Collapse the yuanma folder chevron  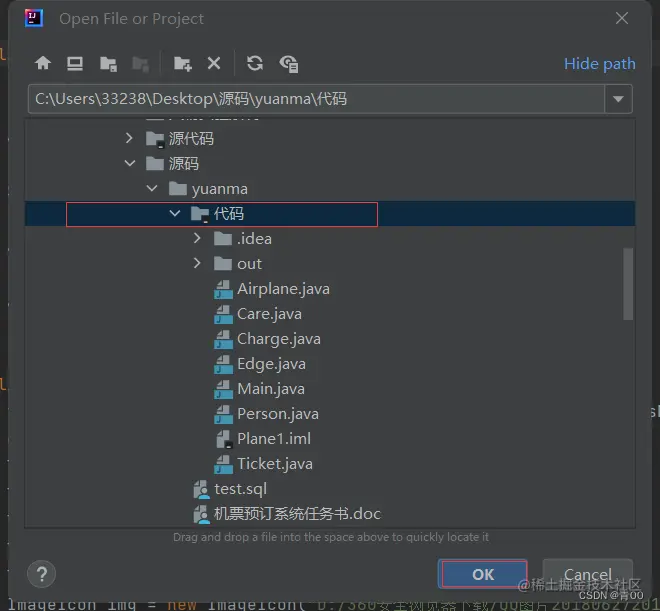[152, 189]
